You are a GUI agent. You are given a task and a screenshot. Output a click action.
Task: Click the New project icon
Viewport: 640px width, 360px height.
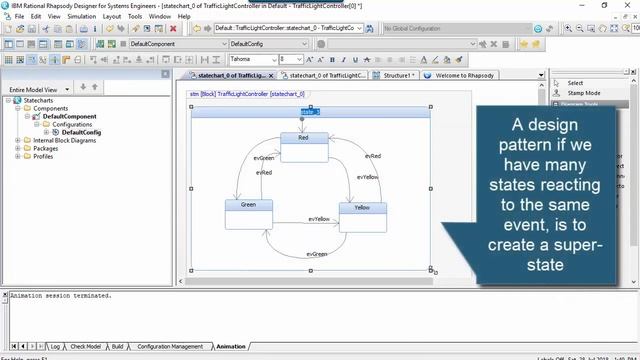(x=8, y=29)
